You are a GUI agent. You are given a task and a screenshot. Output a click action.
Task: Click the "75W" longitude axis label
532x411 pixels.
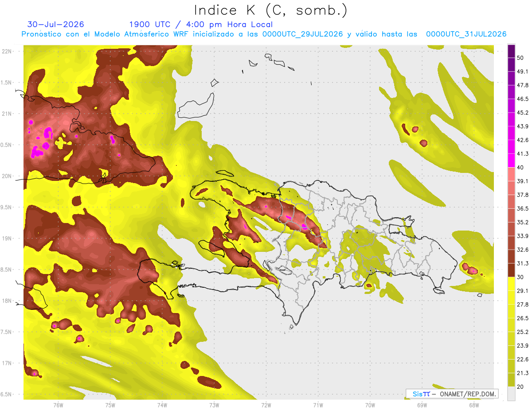pyautogui.click(x=110, y=405)
